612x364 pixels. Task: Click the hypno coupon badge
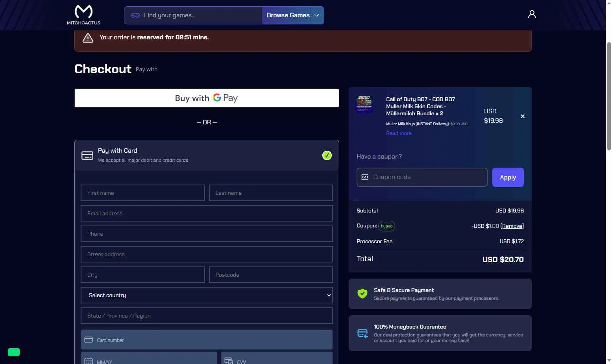click(386, 226)
